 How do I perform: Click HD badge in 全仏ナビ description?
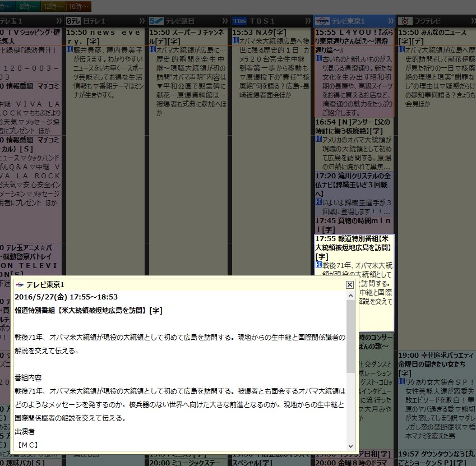click(318, 202)
